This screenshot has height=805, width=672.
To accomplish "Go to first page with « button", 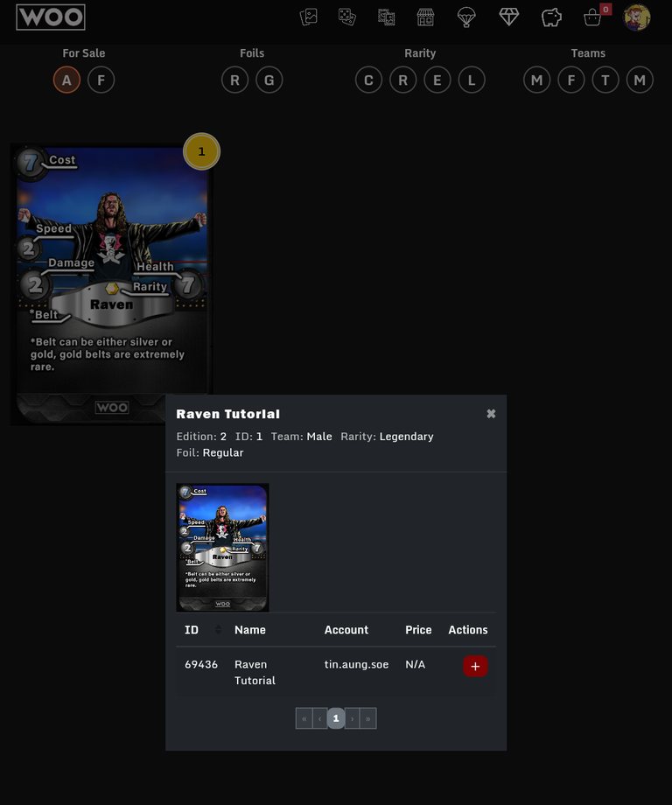I will 304,718.
